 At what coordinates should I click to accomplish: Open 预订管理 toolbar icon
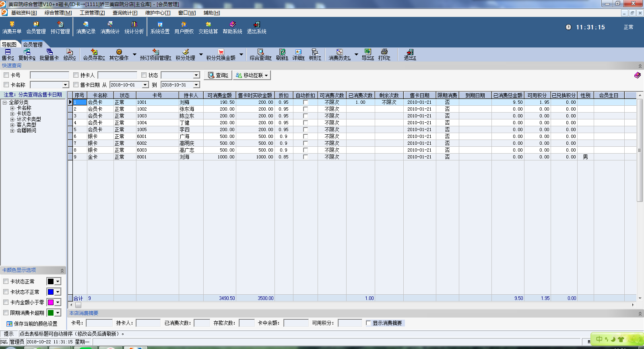coord(60,27)
